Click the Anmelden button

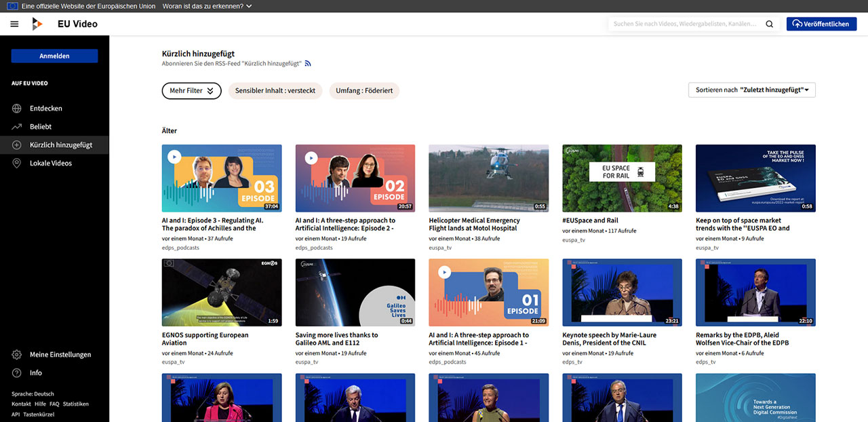pos(54,56)
